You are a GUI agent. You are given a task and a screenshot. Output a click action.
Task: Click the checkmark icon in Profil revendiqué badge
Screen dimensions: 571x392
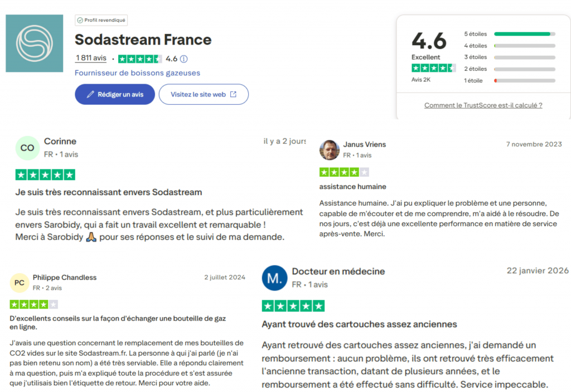pyautogui.click(x=80, y=20)
